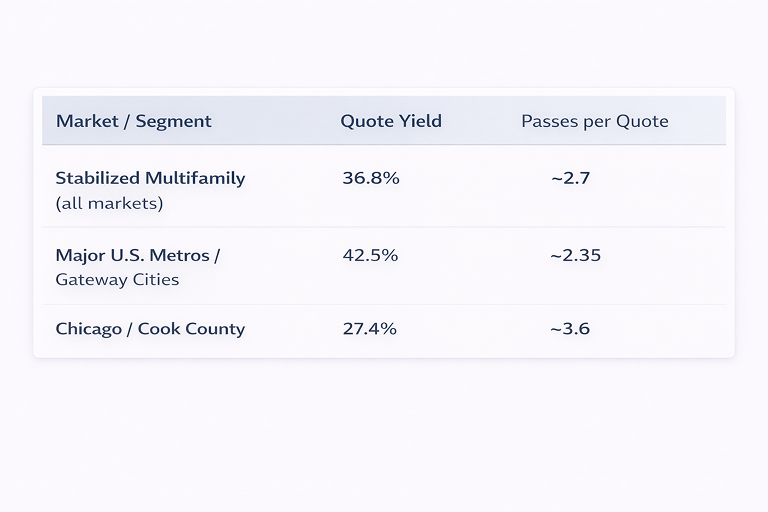Click the Market / Segment column header

pos(133,121)
